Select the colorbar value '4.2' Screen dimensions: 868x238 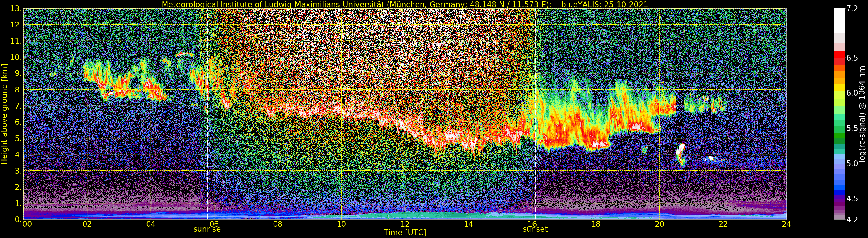click(x=852, y=220)
